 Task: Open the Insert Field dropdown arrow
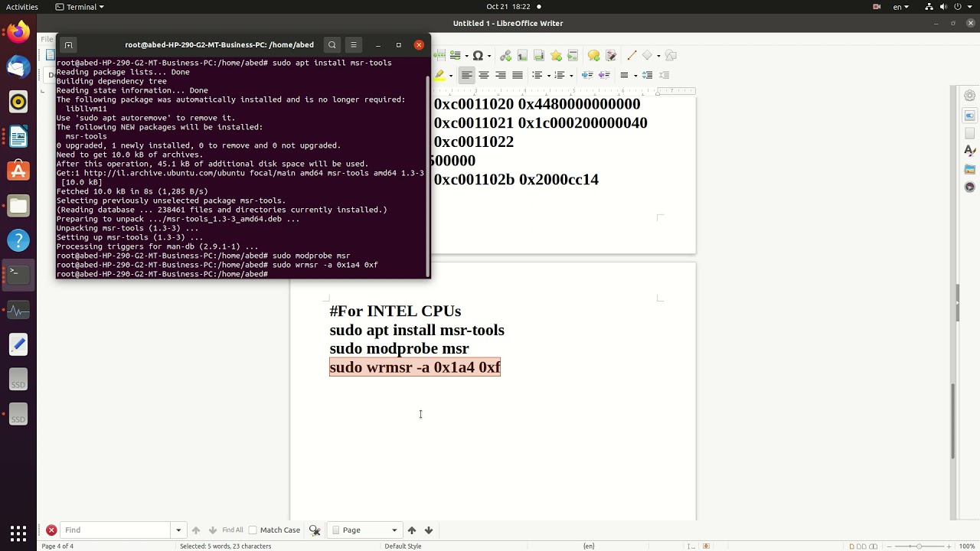[466, 56]
